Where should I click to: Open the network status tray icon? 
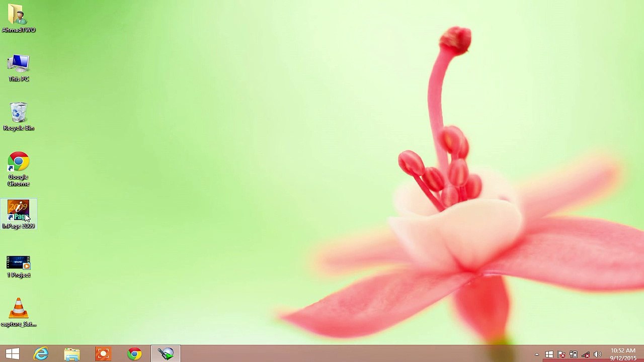[x=585, y=354]
